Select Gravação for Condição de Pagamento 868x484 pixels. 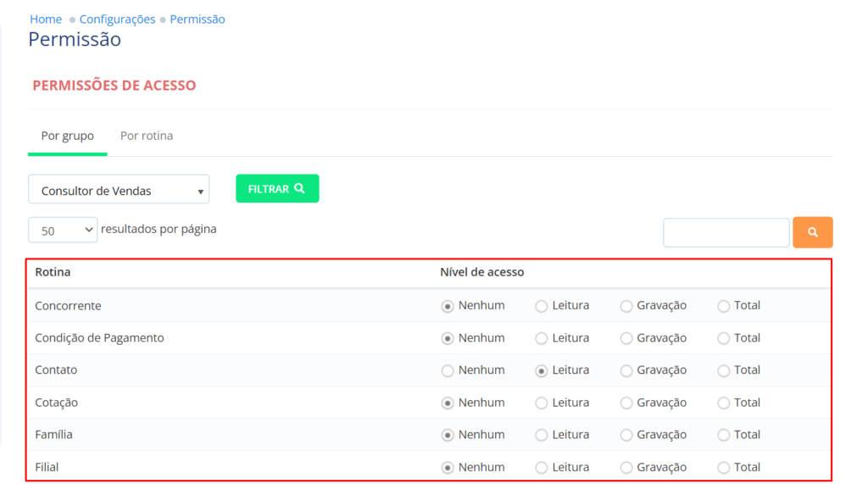click(626, 338)
